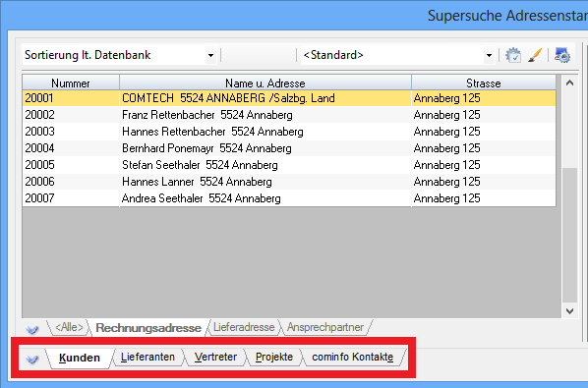Click the scrollbar down arrow in the list
This screenshot has width=588, height=388.
click(x=569, y=310)
